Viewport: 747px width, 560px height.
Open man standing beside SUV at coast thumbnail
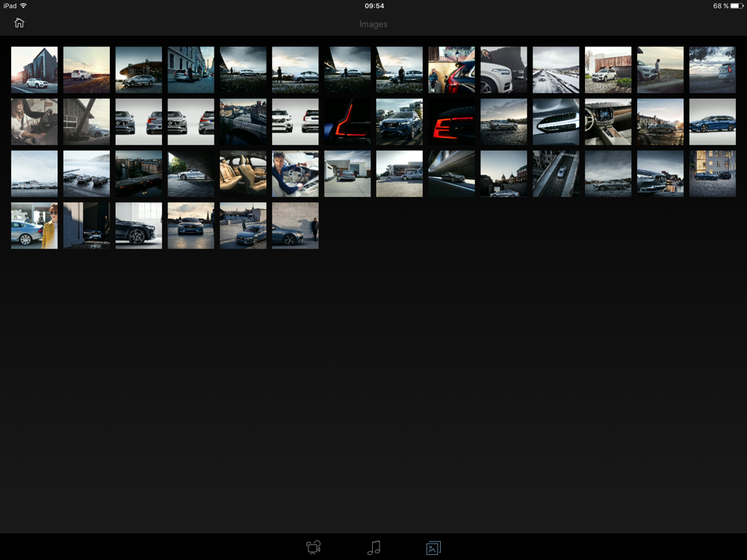click(x=660, y=69)
